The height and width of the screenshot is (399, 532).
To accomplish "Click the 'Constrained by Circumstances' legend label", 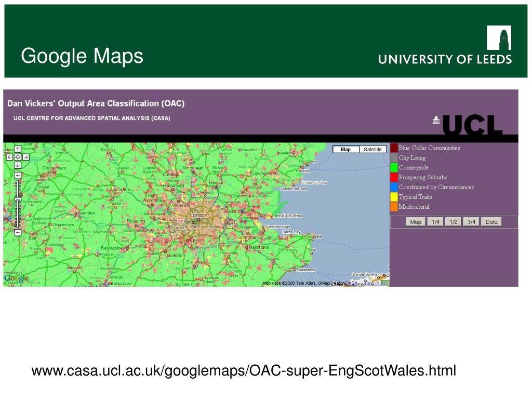I will (436, 187).
